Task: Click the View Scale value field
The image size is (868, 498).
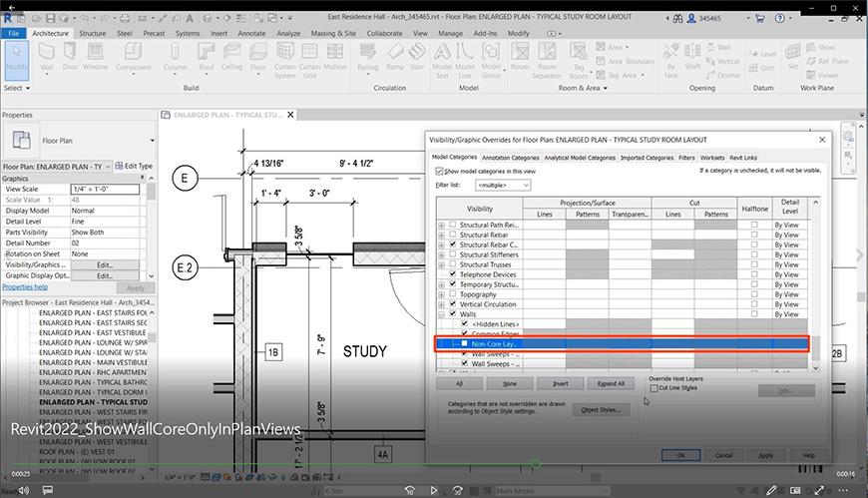Action: [x=105, y=189]
